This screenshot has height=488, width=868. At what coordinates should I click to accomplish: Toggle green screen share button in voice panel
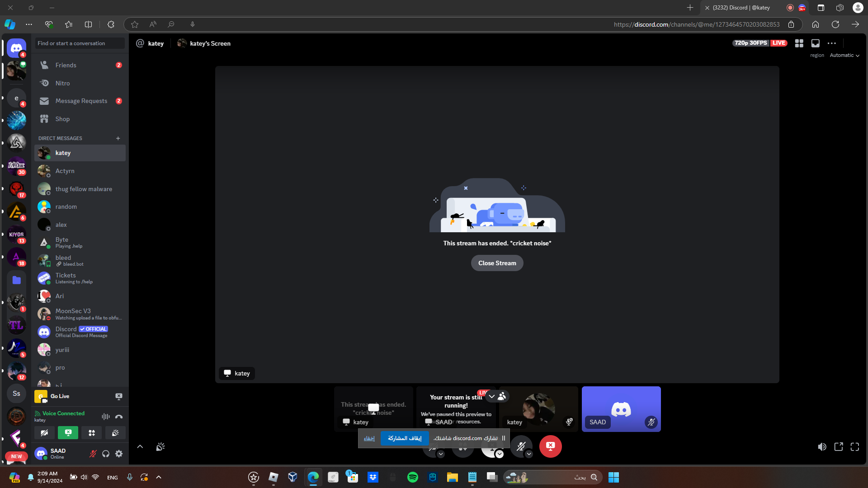[x=68, y=433]
